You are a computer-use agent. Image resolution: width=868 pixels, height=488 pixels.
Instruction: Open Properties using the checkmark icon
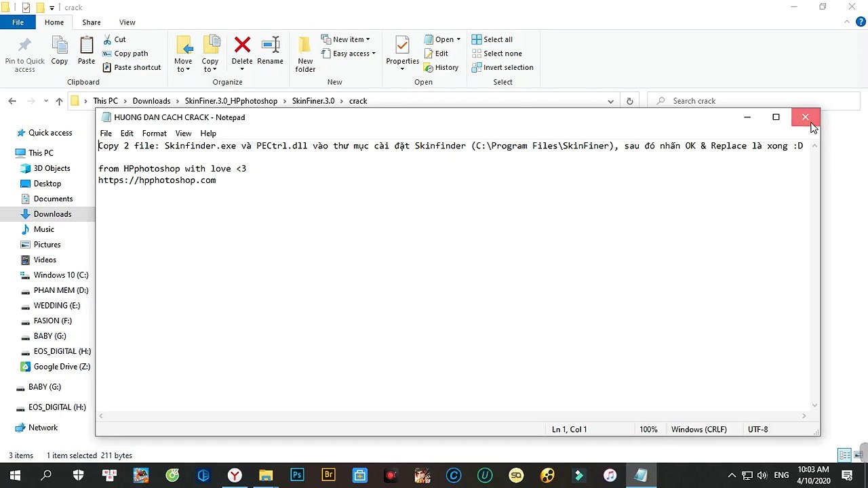[x=402, y=46]
